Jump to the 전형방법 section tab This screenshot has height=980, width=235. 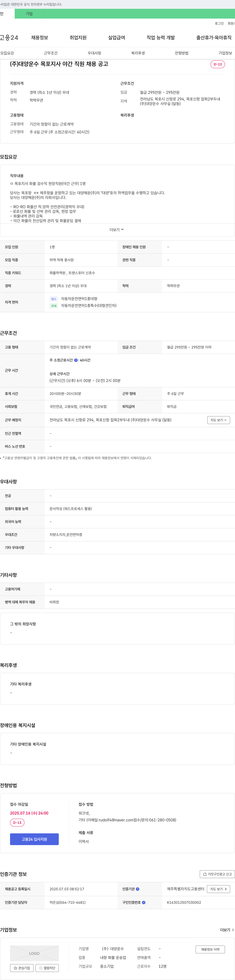(182, 53)
